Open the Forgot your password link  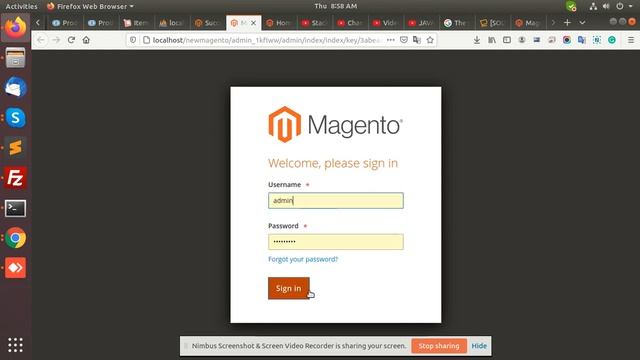tap(303, 259)
